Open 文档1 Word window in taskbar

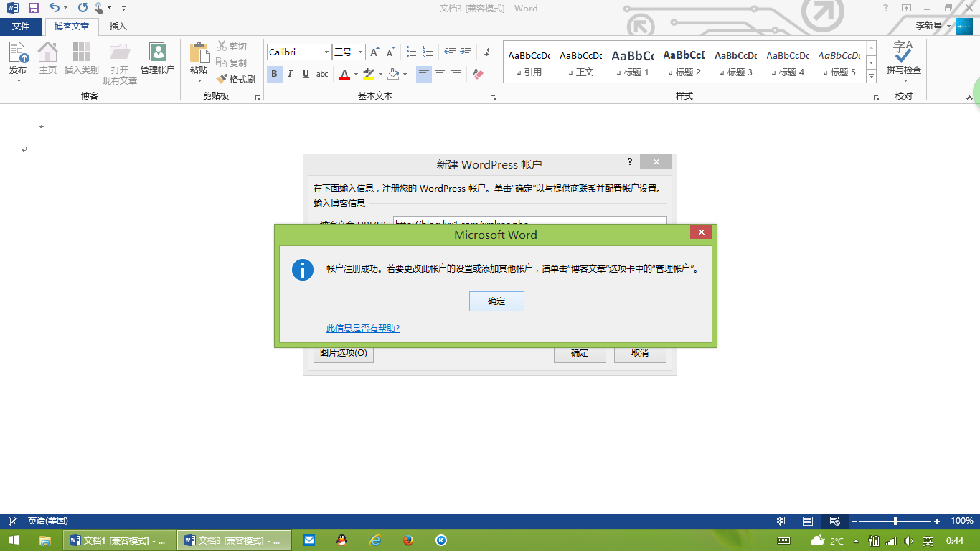click(120, 540)
